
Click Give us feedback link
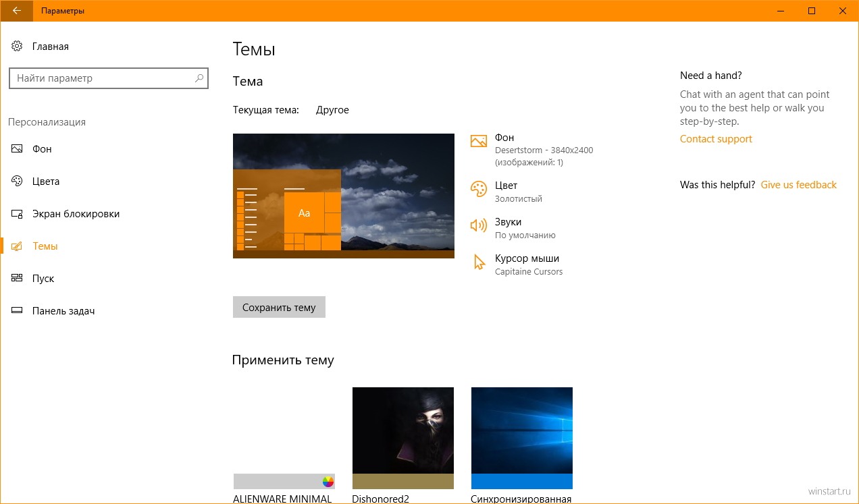point(798,185)
